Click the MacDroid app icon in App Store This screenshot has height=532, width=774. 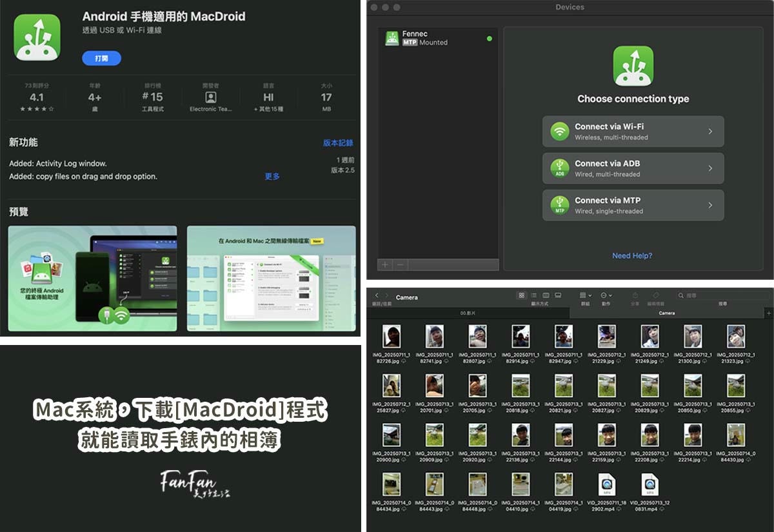[37, 37]
